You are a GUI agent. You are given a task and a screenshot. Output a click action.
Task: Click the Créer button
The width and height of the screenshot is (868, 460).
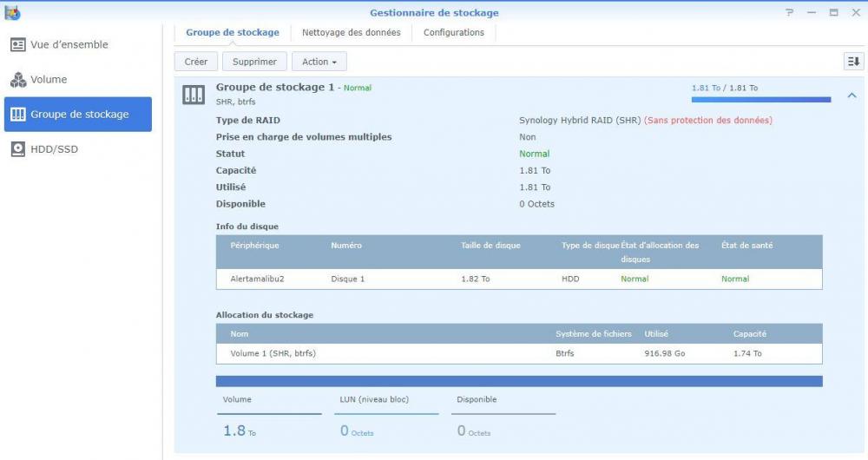(x=196, y=62)
